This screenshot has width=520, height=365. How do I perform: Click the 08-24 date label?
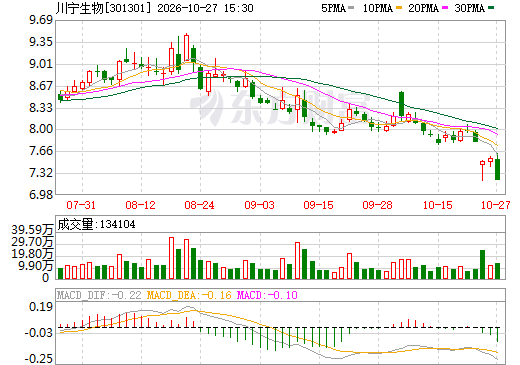click(x=199, y=205)
